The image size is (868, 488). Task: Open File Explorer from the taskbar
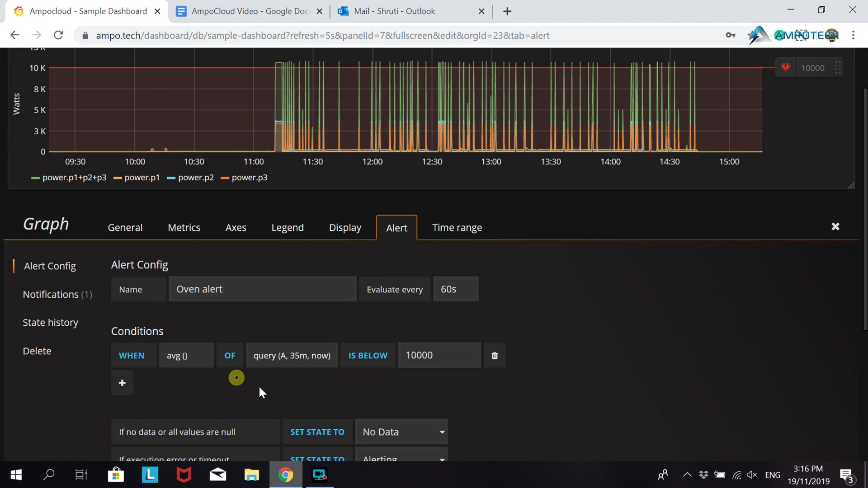pos(251,475)
